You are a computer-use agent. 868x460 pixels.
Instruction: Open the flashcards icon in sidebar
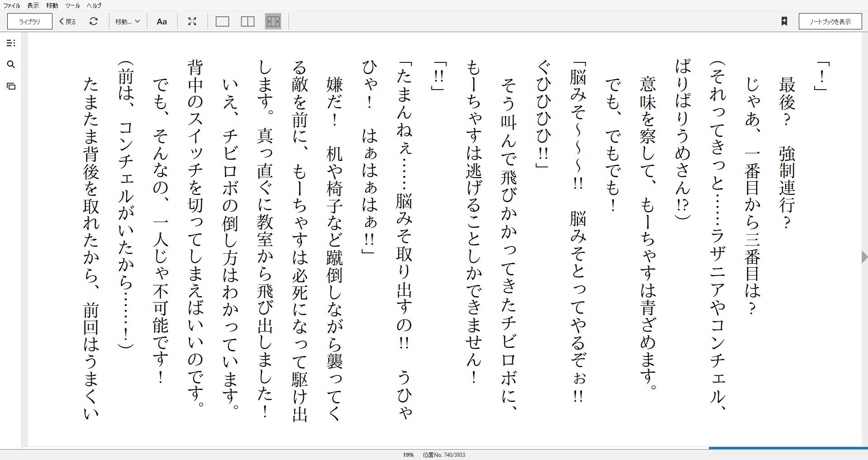(11, 86)
